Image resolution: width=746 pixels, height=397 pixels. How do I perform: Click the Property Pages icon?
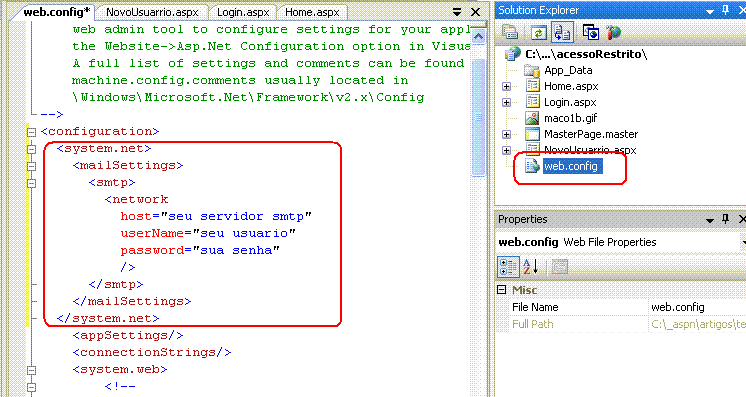560,267
